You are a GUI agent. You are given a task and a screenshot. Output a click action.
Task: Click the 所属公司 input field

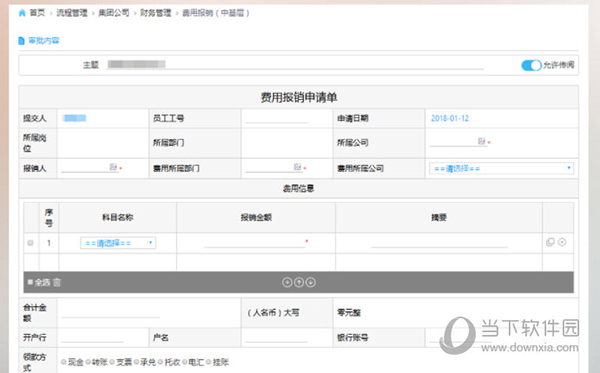click(x=458, y=142)
